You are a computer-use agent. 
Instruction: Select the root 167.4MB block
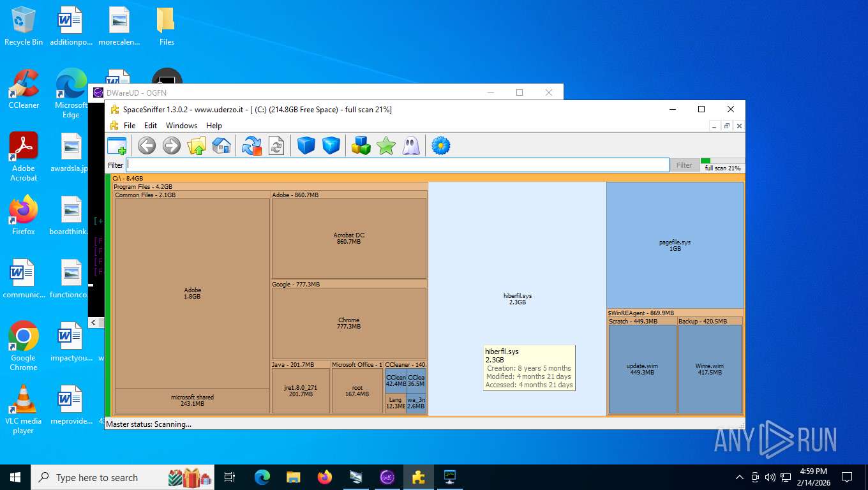[357, 390]
